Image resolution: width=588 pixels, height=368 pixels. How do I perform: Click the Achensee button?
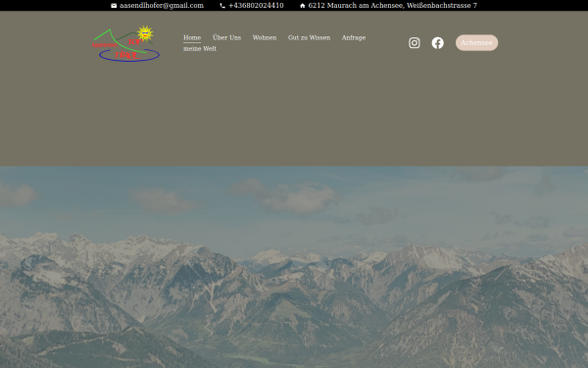coord(476,43)
